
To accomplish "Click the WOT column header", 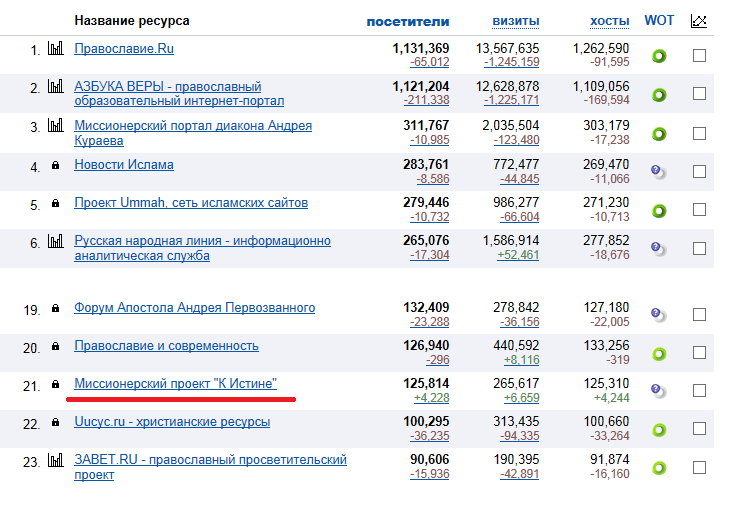I will pyautogui.click(x=659, y=21).
